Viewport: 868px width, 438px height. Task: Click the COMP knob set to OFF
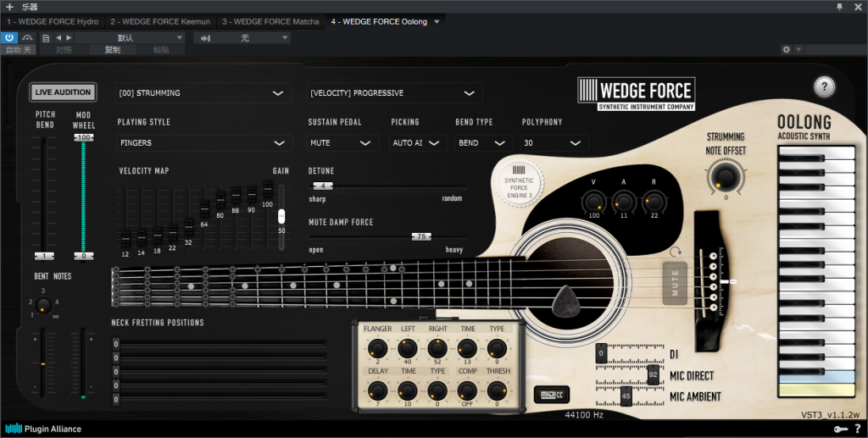coord(467,391)
